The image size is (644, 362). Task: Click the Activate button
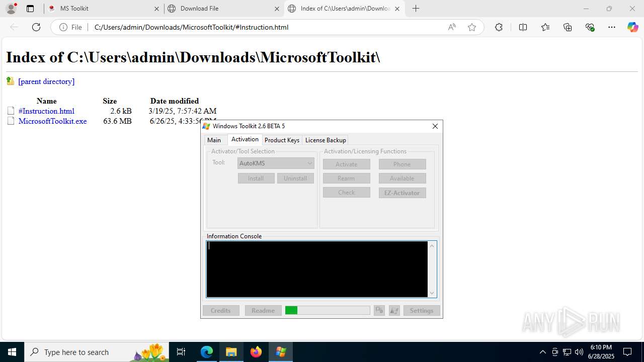click(x=347, y=164)
